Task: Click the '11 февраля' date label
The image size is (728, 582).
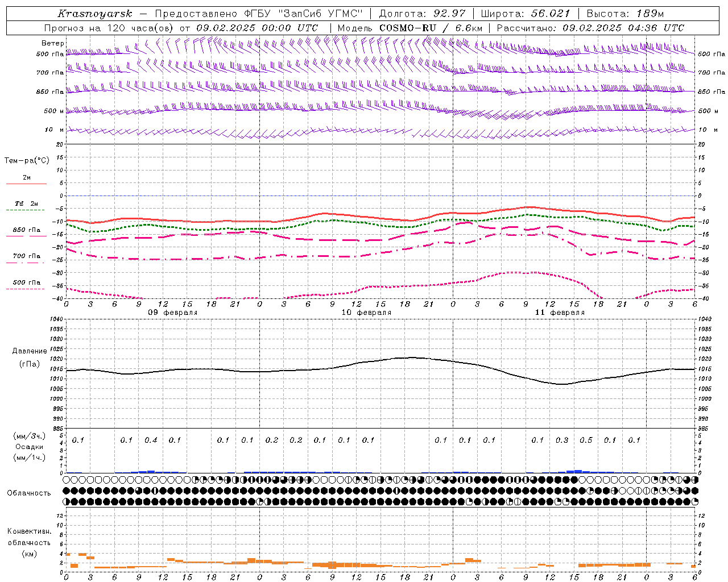Action: pos(560,313)
